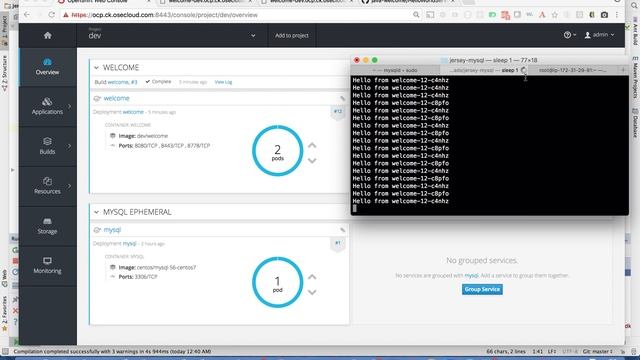Click the compilation completed status message

[x=112, y=351]
